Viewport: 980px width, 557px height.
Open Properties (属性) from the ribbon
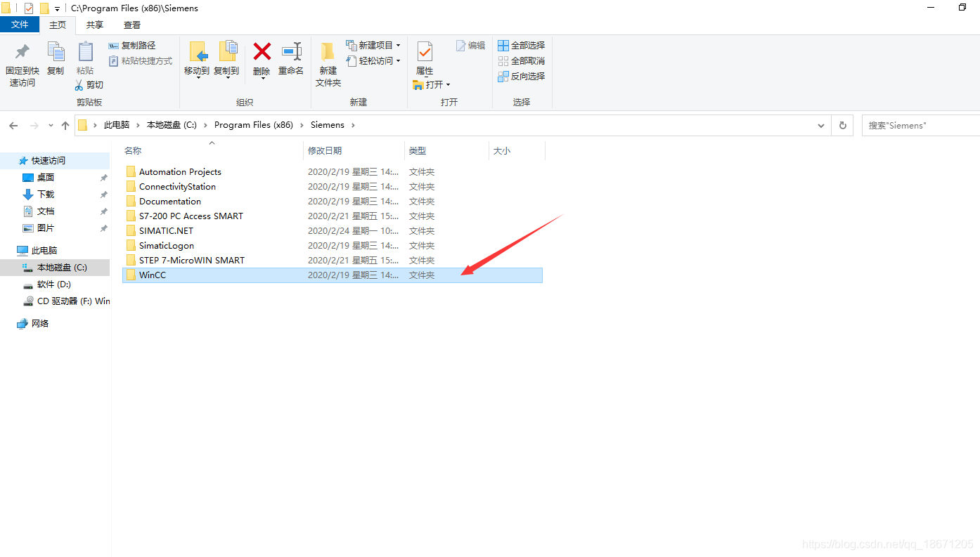(425, 59)
